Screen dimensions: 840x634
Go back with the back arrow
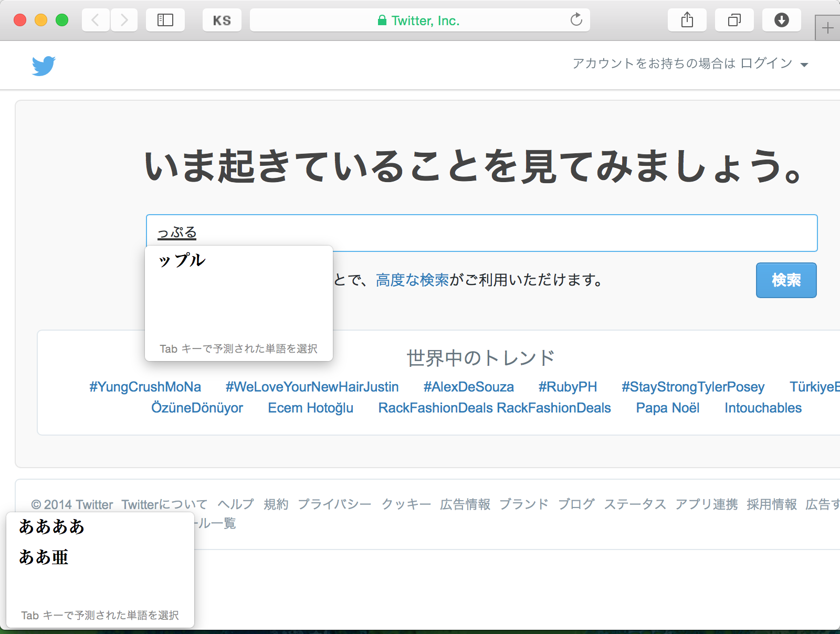point(96,20)
